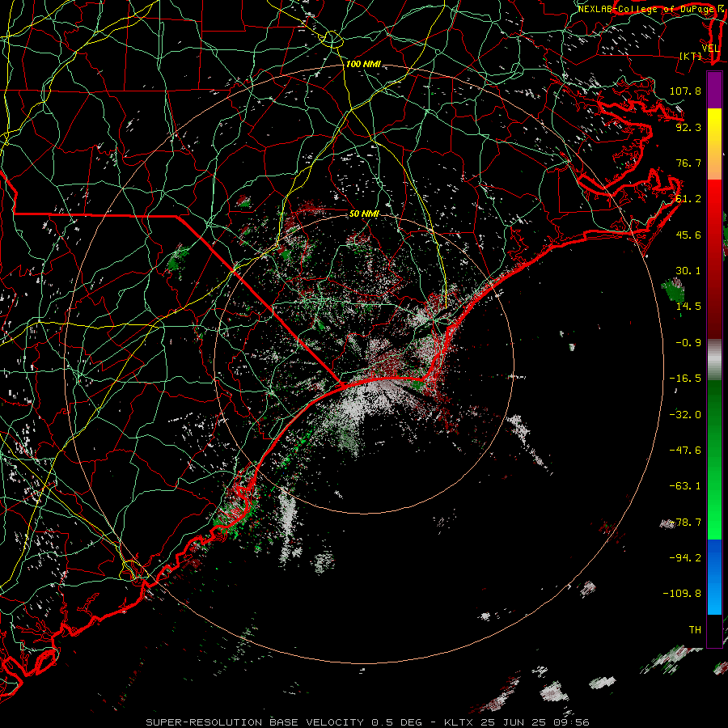The width and height of the screenshot is (728, 728).
Task: Select the 14.5 velocity scale value
Action: 688,307
